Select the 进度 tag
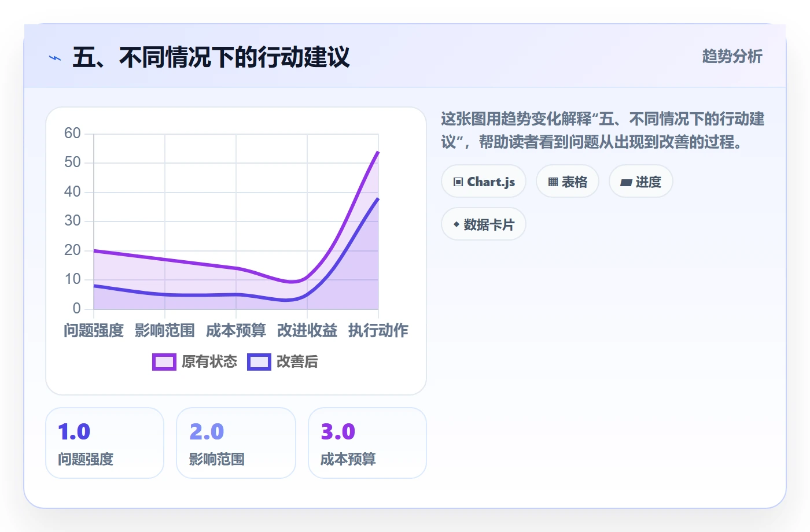The height and width of the screenshot is (532, 810). pyautogui.click(x=641, y=182)
